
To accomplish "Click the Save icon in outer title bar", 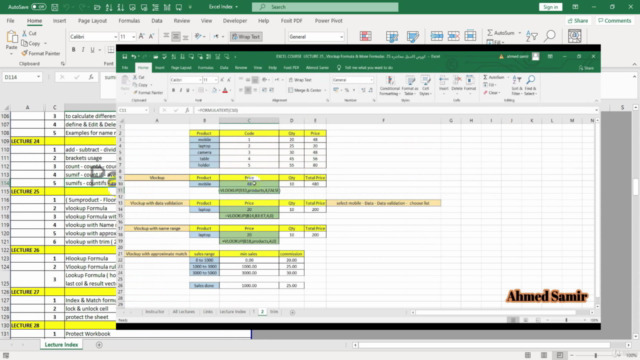I will coord(54,7).
